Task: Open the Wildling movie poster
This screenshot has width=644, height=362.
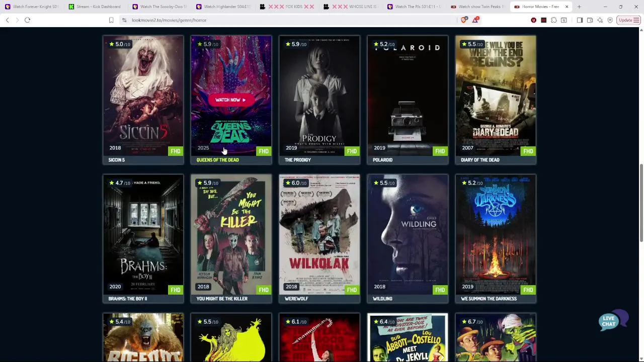Action: [408, 234]
